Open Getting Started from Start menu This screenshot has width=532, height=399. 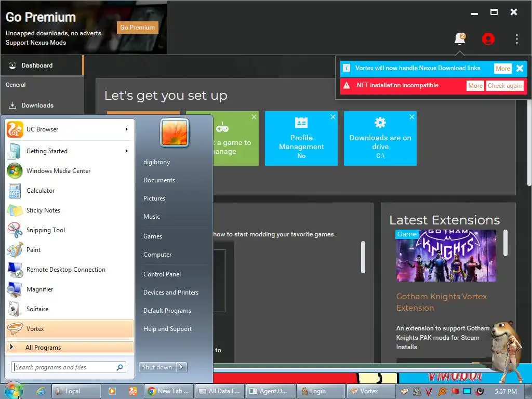click(x=70, y=151)
